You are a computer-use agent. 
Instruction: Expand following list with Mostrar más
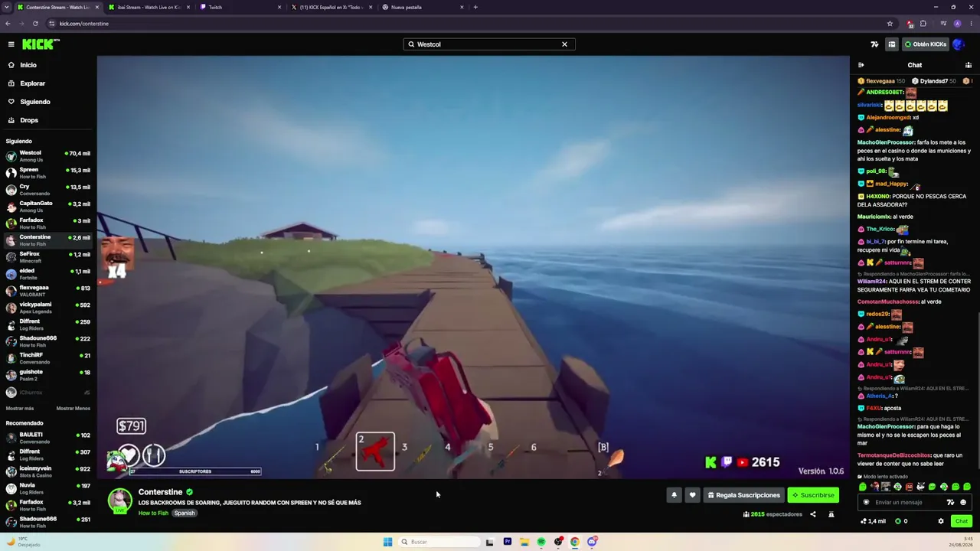[x=20, y=409]
